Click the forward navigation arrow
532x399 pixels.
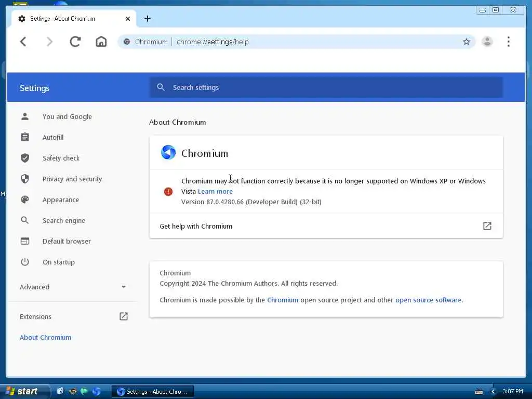tap(49, 42)
